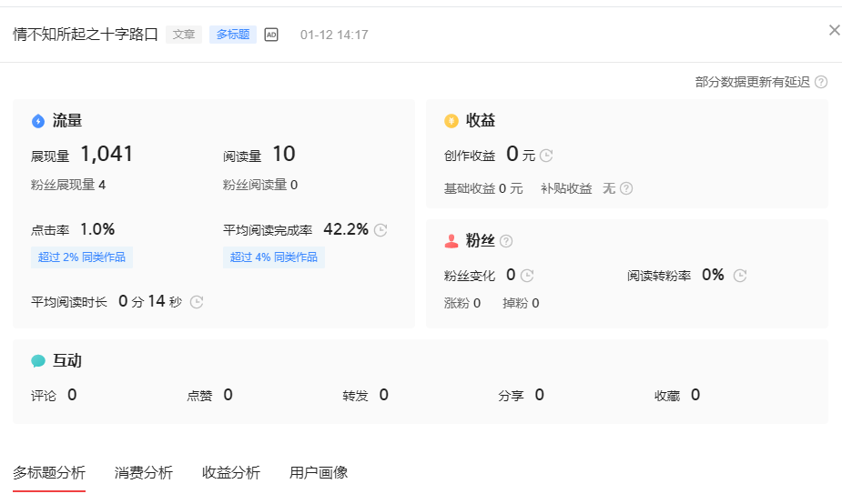This screenshot has width=842, height=504.
Task: Click the 涨粉 0 text
Action: pos(462,303)
